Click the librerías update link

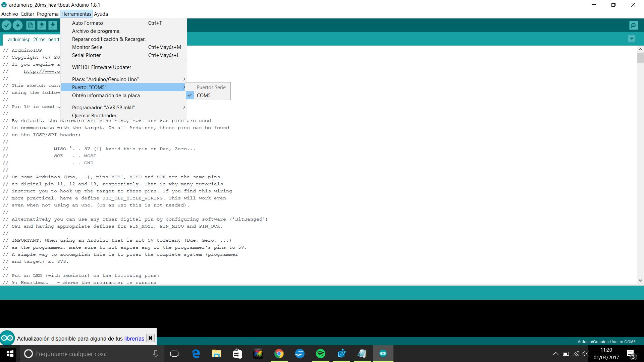click(x=134, y=339)
